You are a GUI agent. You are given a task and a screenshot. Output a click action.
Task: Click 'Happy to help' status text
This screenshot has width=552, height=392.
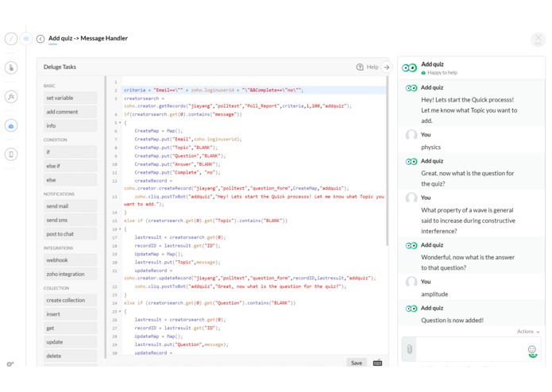coord(442,73)
